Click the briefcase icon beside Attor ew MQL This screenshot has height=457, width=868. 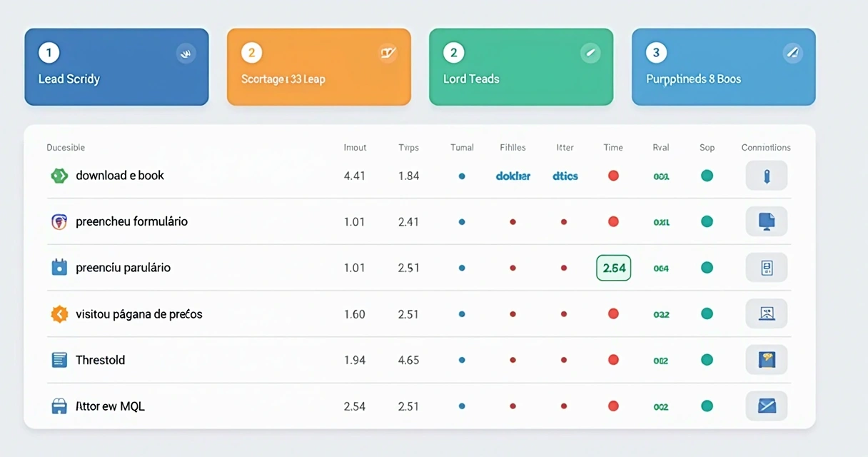pos(60,406)
